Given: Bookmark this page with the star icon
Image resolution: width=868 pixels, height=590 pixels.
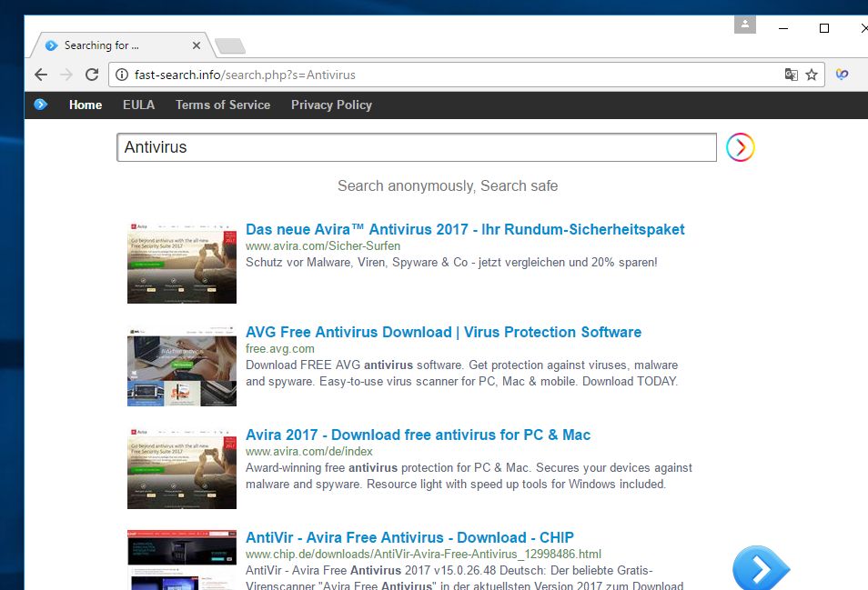Looking at the screenshot, I should pyautogui.click(x=812, y=75).
